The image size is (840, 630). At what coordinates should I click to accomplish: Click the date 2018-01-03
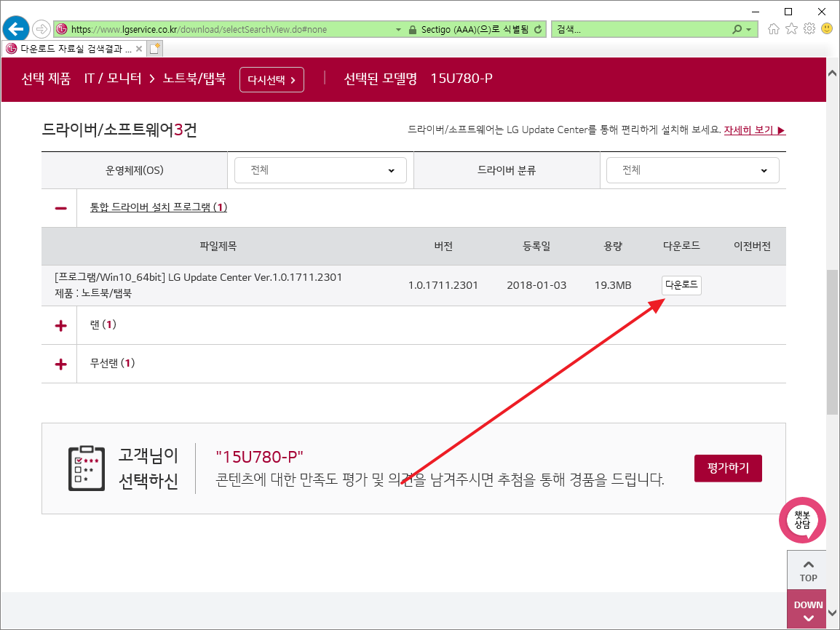click(x=536, y=285)
